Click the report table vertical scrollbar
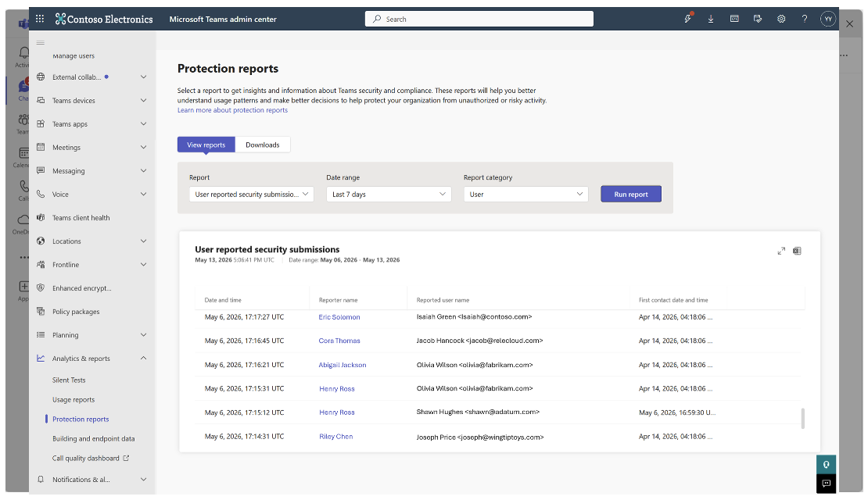Viewport: 868px width, 500px height. [802, 418]
